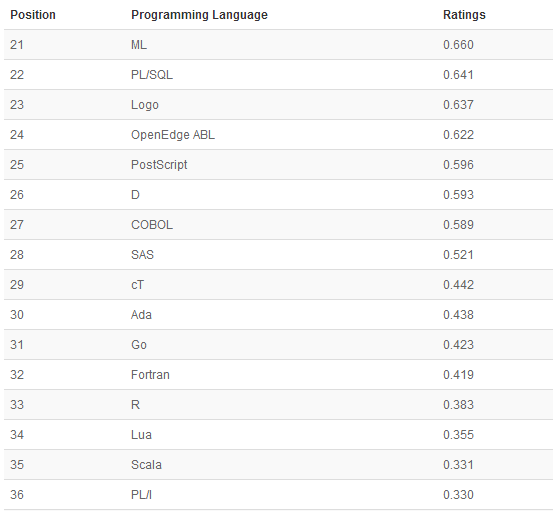Viewport: 555px width, 511px height.
Task: Select the Go language entry
Action: tap(139, 345)
